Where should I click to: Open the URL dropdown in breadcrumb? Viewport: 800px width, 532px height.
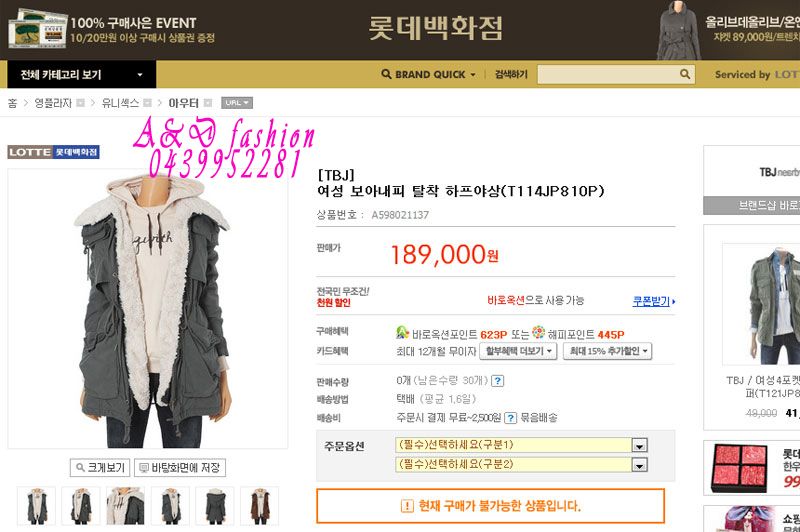237,103
